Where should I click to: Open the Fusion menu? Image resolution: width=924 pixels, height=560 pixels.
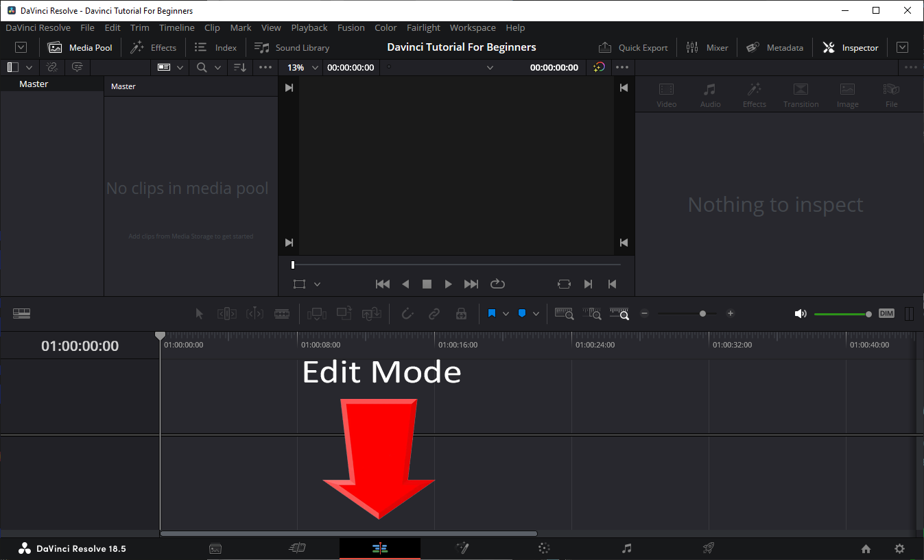point(351,27)
